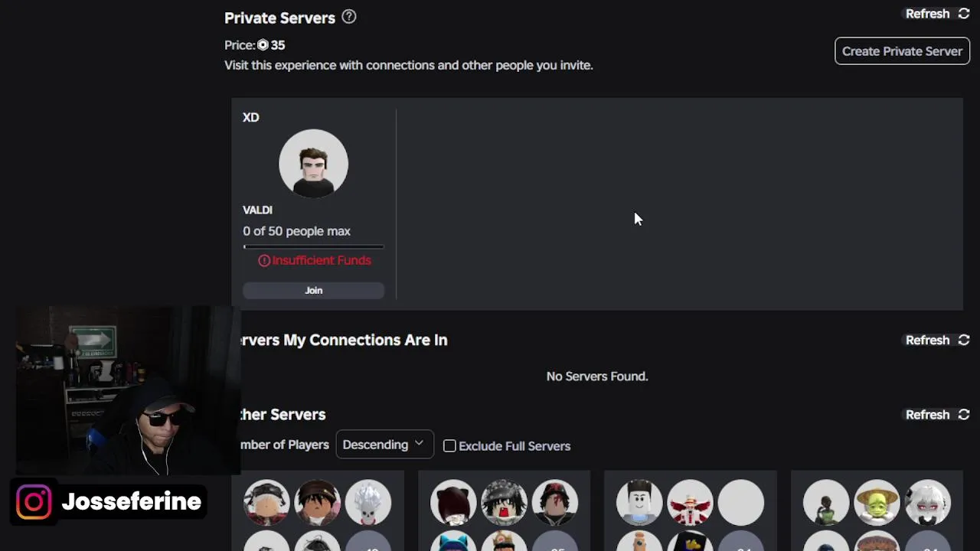This screenshot has height=551, width=980.
Task: Click the refresh icon for Private Servers
Action: pos(964,14)
